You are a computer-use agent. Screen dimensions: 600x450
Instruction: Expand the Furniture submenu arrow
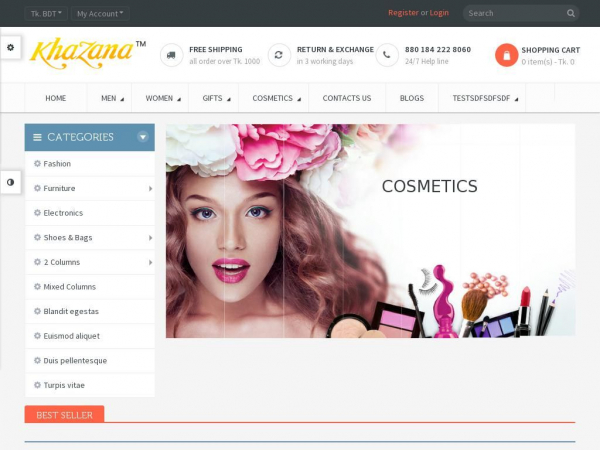(x=150, y=189)
